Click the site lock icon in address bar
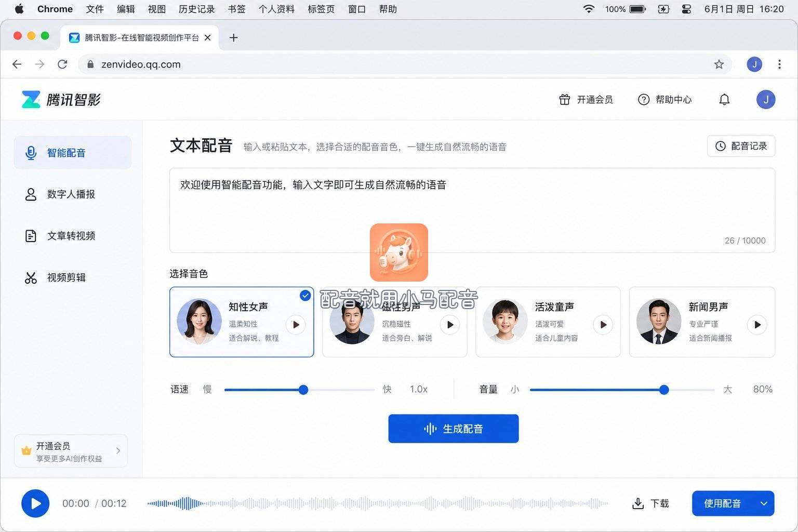This screenshot has width=798, height=532. (x=90, y=64)
